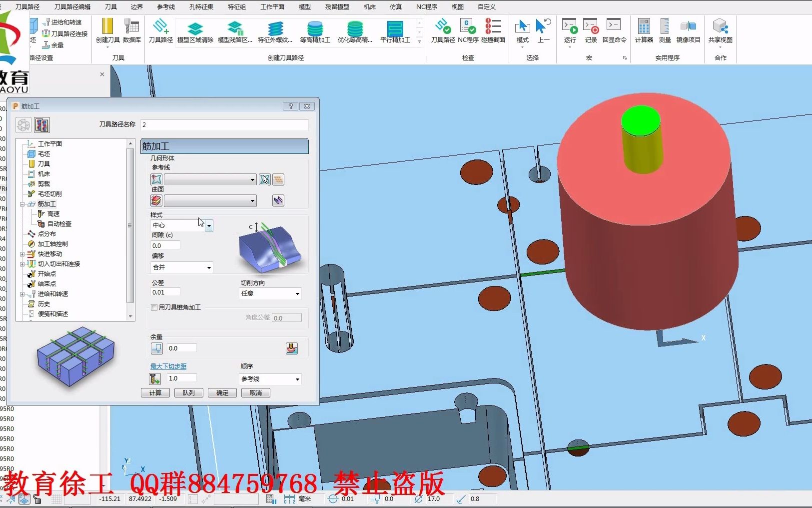The image size is (812, 508).
Task: Click the grid pattern icon beside 参考线
Action: point(278,179)
